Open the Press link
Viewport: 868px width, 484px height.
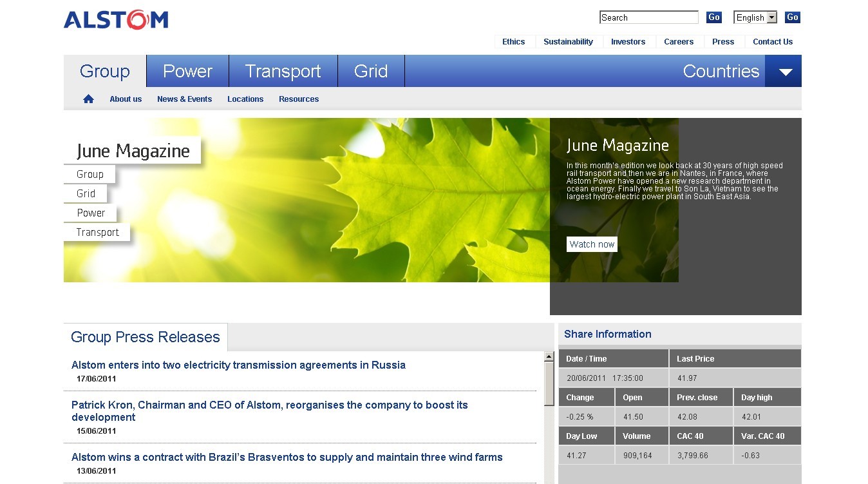[723, 42]
